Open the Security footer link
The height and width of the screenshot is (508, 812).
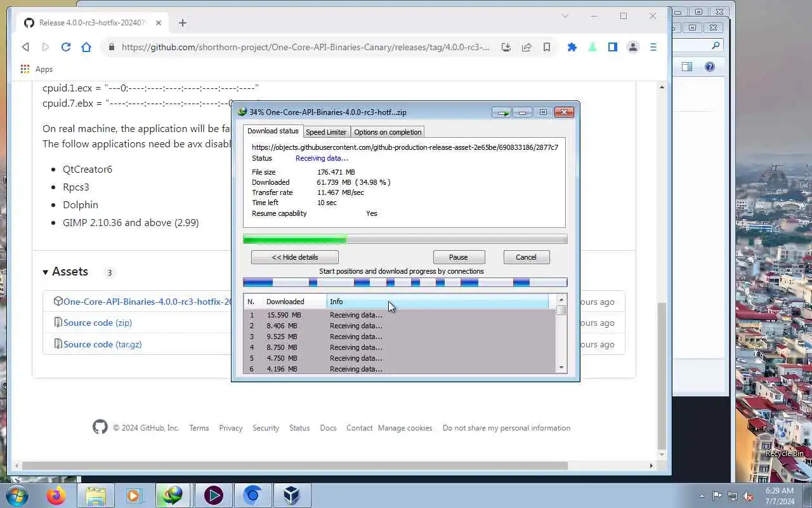(266, 428)
